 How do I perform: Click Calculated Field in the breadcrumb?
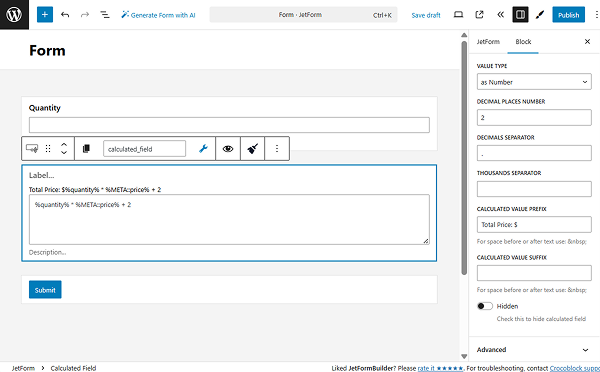(73, 368)
